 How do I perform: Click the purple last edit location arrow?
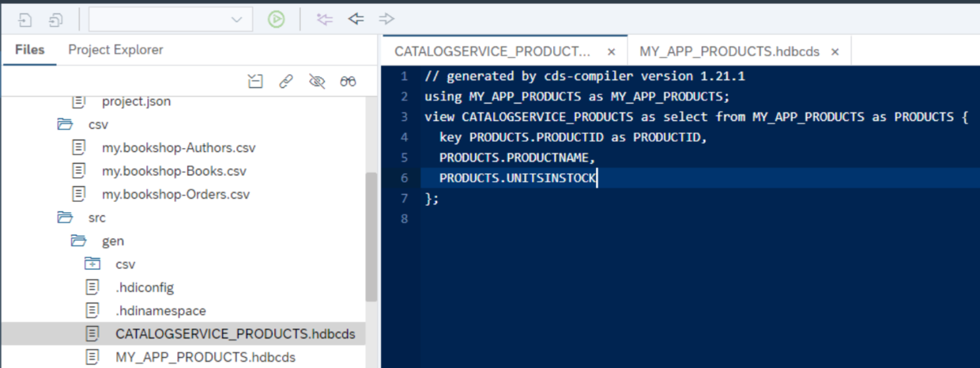coord(324,19)
